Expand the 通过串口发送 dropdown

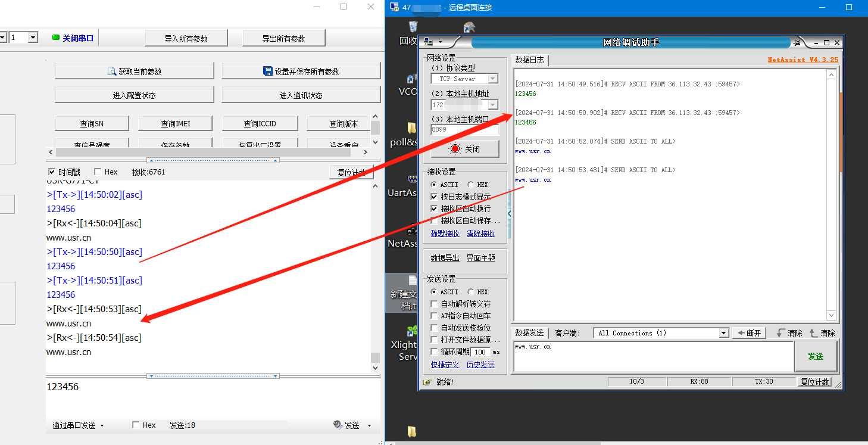[x=102, y=425]
